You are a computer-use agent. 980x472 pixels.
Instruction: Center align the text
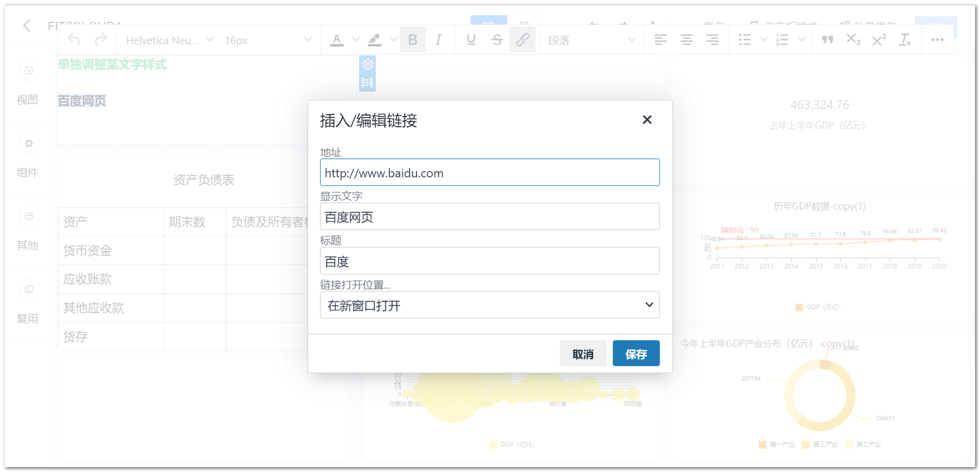(x=686, y=40)
